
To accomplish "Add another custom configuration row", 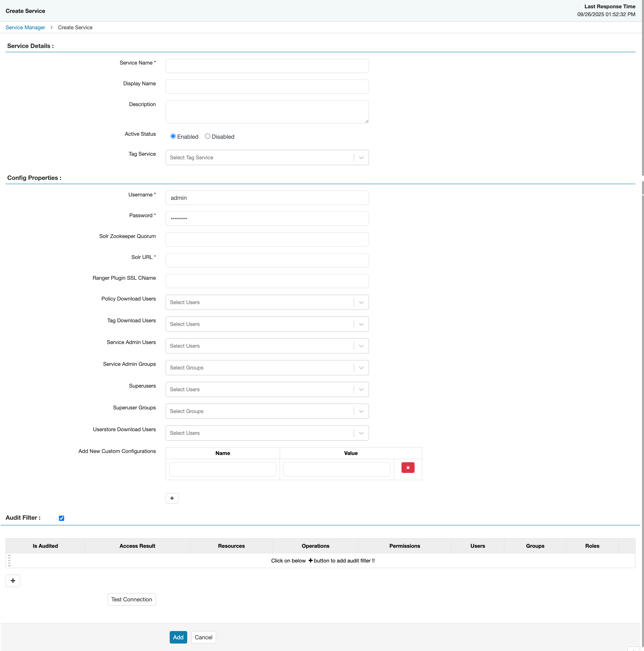I will pyautogui.click(x=172, y=498).
